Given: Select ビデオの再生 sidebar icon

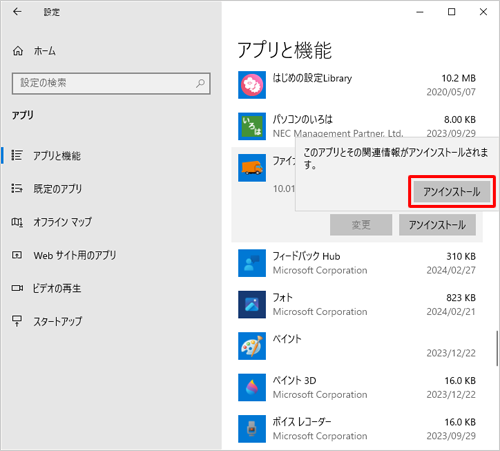Looking at the screenshot, I should point(17,288).
